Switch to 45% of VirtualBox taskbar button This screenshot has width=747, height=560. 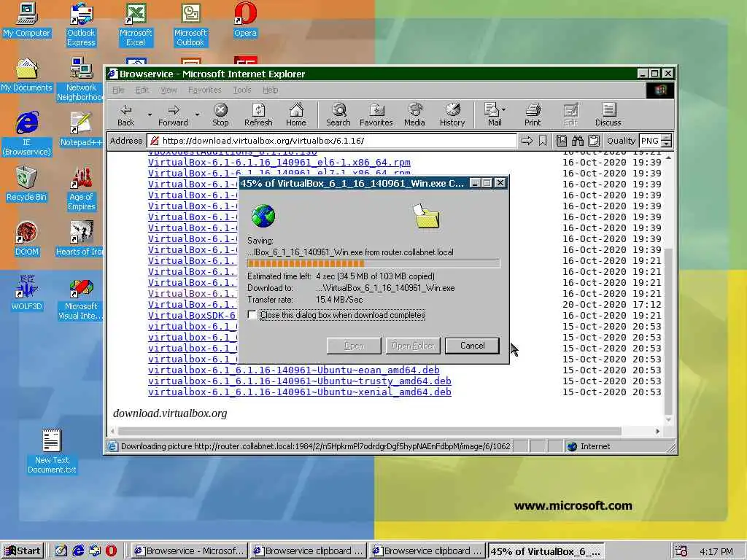click(546, 551)
